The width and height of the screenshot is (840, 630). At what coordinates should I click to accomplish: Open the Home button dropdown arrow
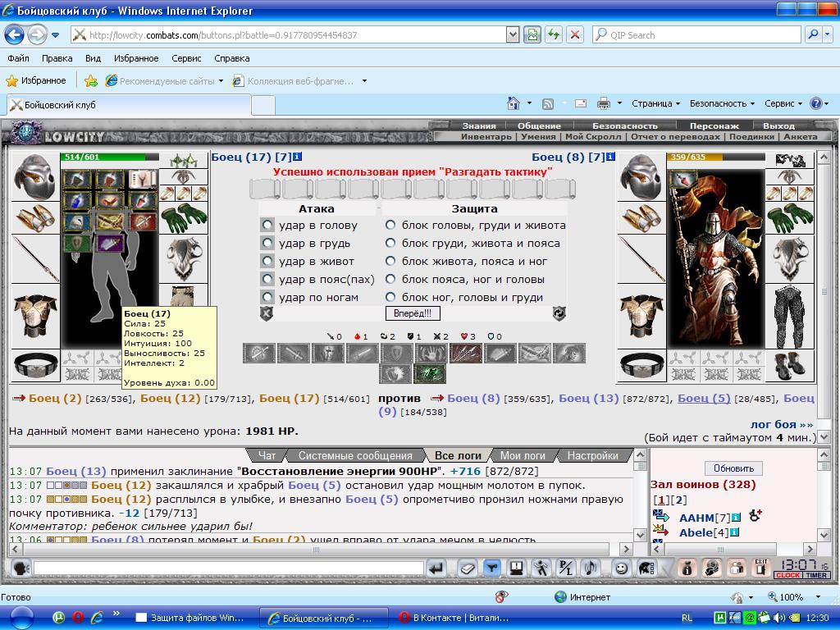pyautogui.click(x=529, y=103)
